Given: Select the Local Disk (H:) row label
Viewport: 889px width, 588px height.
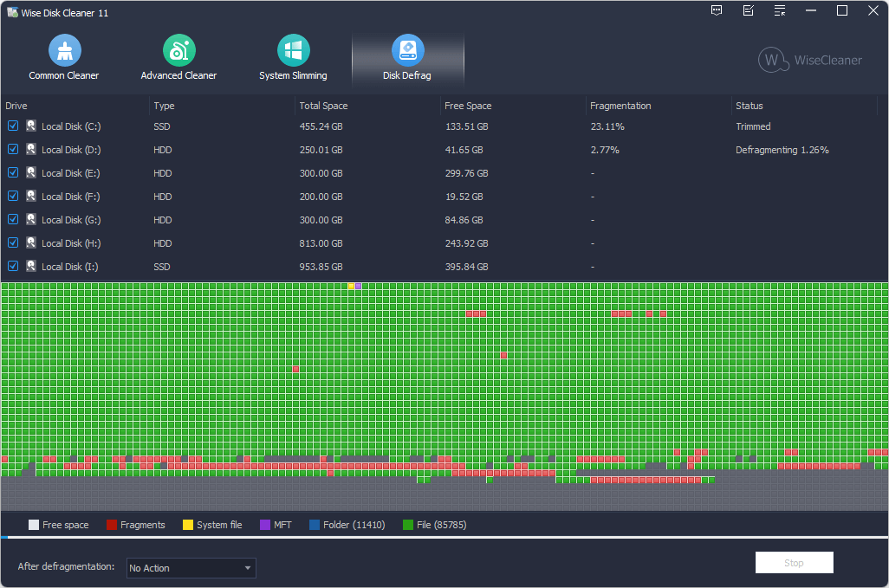Looking at the screenshot, I should (71, 243).
